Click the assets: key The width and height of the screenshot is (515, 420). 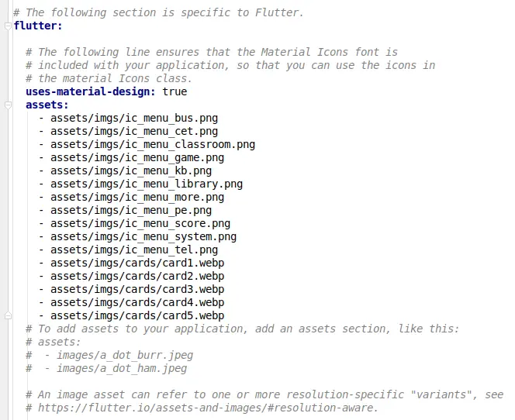[47, 105]
